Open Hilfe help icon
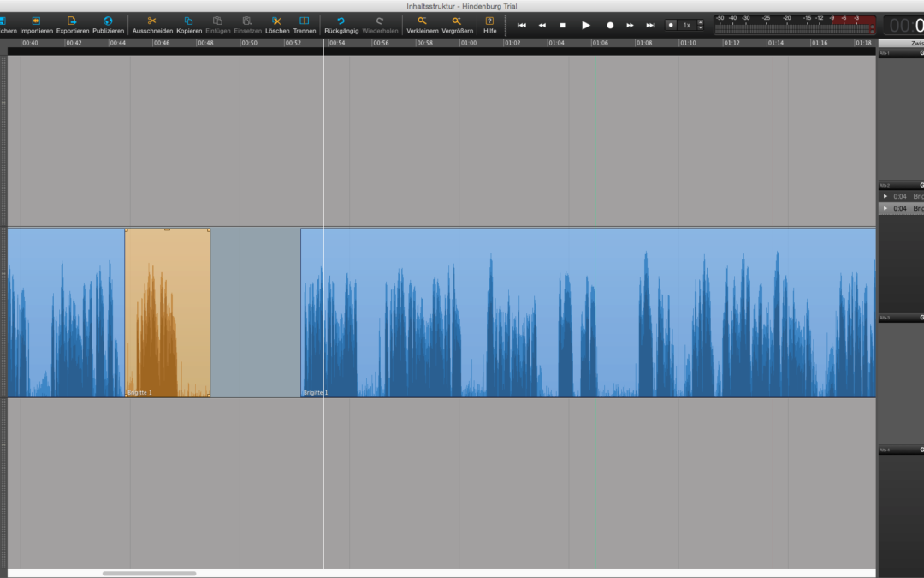Image resolution: width=924 pixels, height=578 pixels. tap(489, 21)
